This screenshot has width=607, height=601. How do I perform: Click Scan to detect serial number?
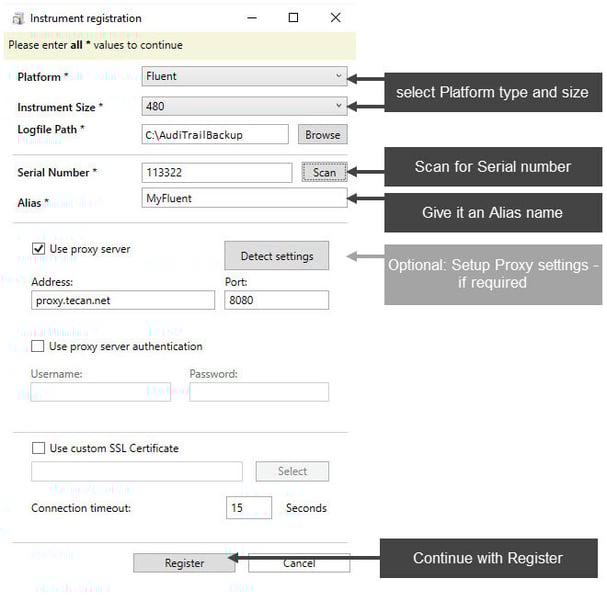[324, 172]
